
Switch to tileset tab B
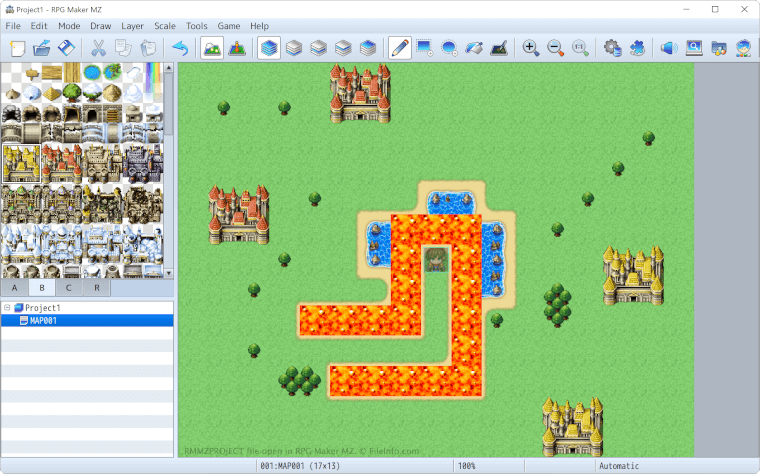(x=42, y=288)
